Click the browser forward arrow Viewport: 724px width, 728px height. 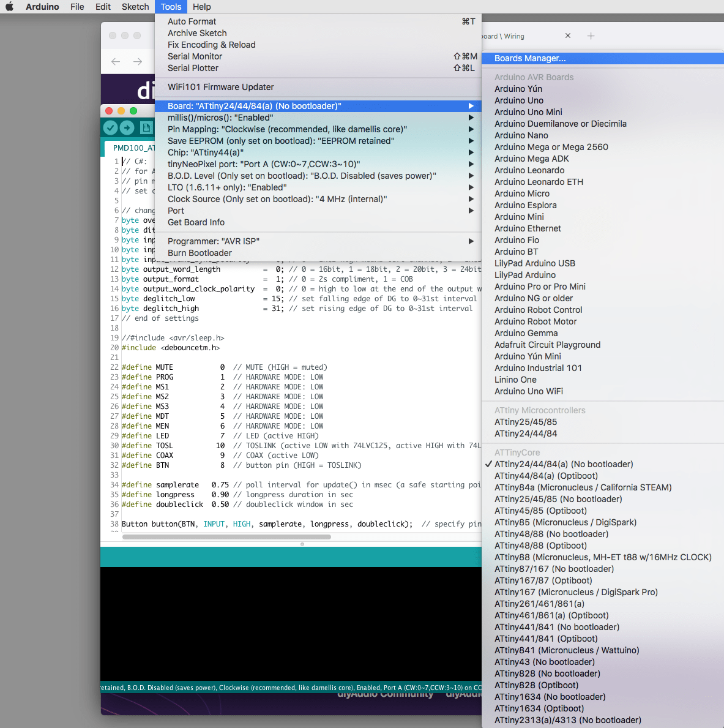click(137, 61)
